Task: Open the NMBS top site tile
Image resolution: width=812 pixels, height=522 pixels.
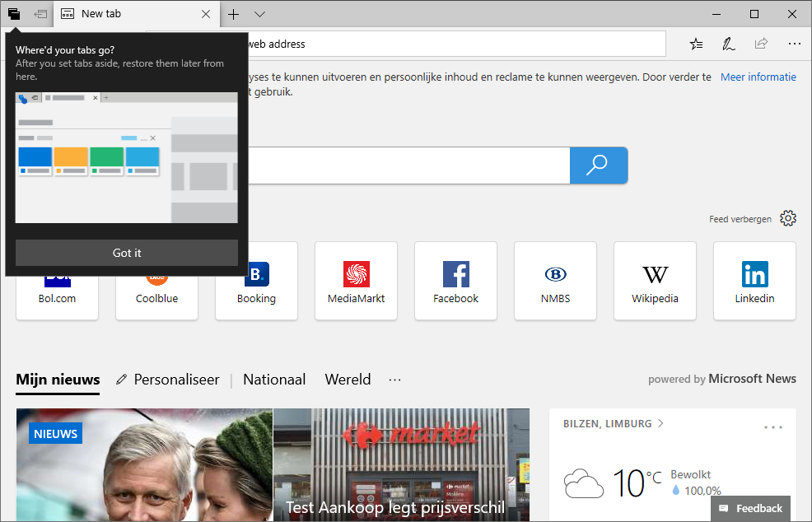Action: 555,281
